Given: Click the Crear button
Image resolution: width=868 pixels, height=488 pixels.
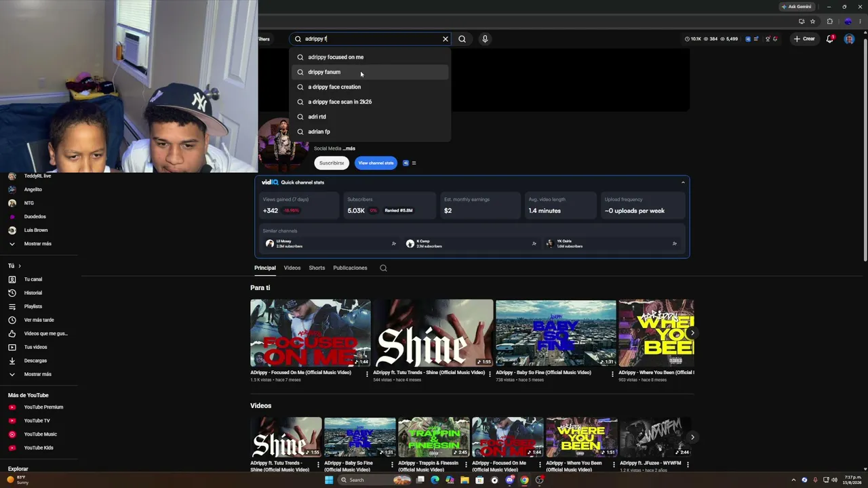Looking at the screenshot, I should coord(804,39).
